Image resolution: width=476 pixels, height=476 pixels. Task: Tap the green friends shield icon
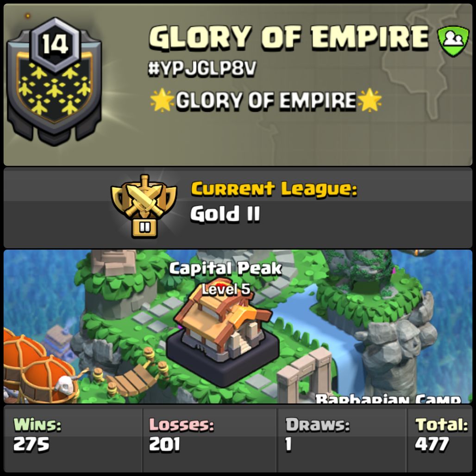point(453,41)
